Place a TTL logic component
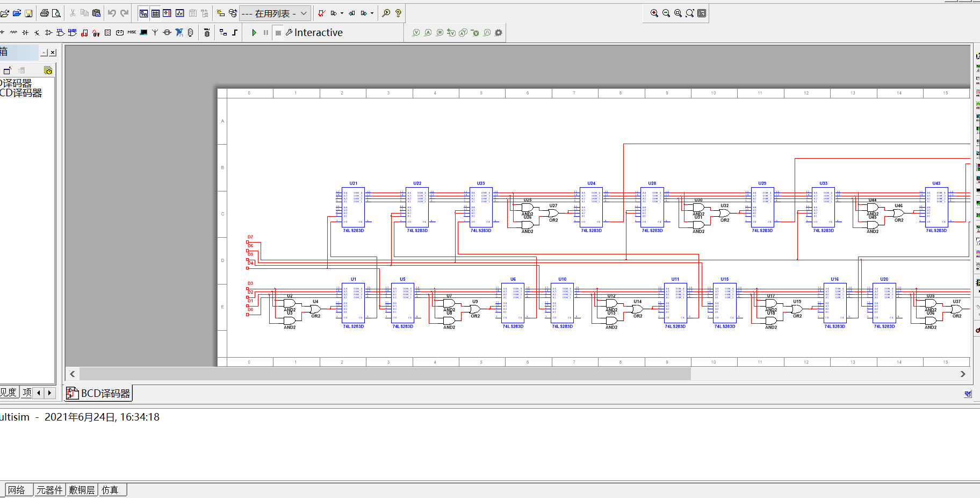This screenshot has height=498, width=980. coord(60,32)
